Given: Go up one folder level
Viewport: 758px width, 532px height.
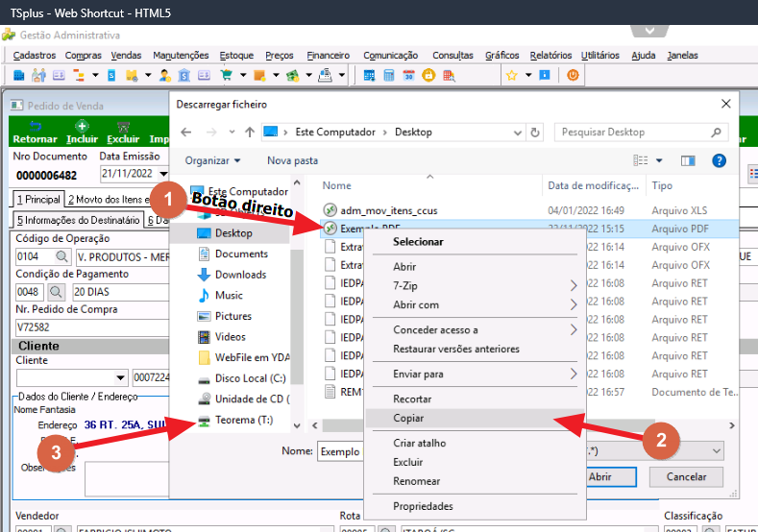Looking at the screenshot, I should tap(250, 132).
